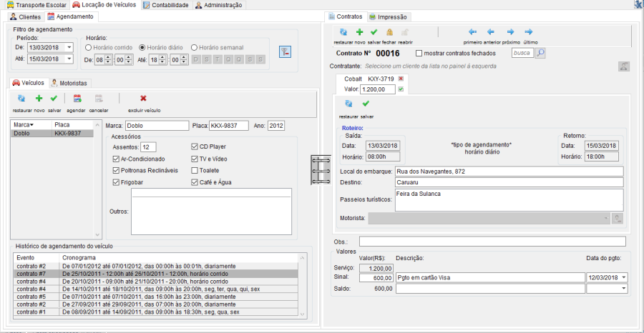Click 'fechar' padlock icon in Contratos toolbar
The image size is (644, 333).
[x=389, y=32]
